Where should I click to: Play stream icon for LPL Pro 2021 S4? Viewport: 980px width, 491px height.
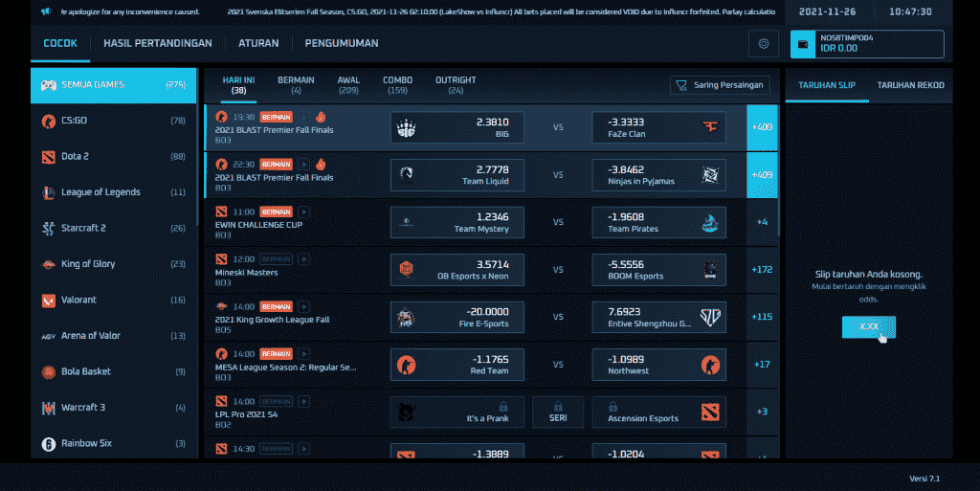click(303, 402)
